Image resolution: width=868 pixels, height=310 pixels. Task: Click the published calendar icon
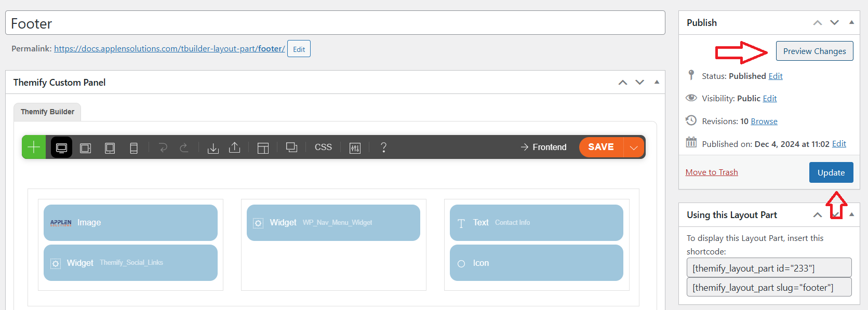point(691,142)
